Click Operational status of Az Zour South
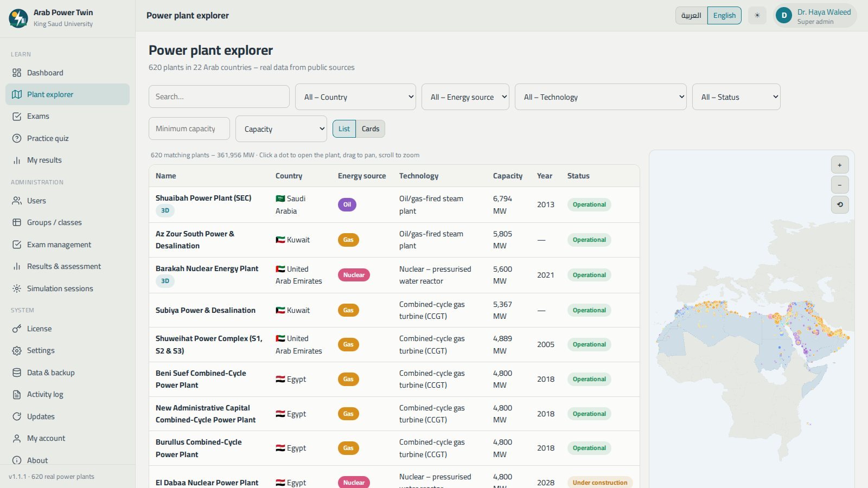 coord(589,240)
